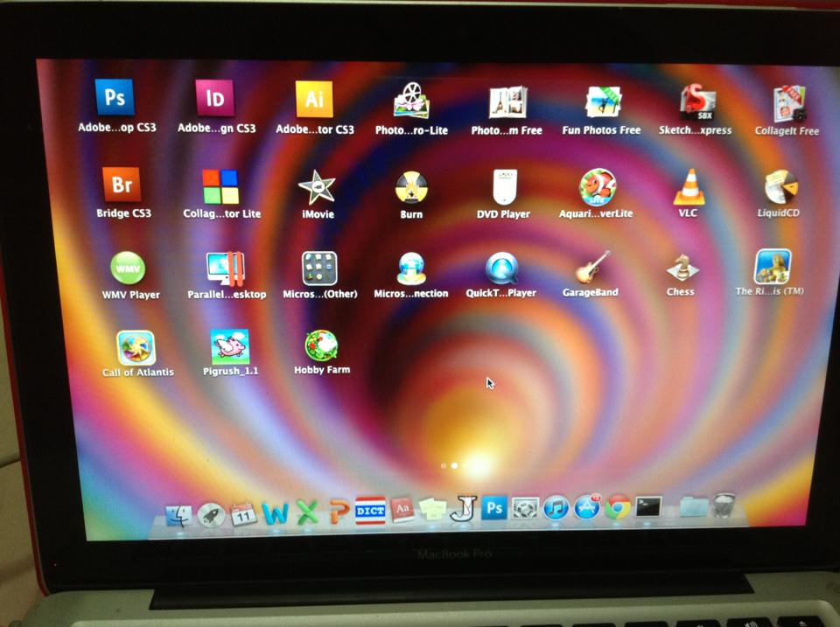Open Adobe Photoshop CS3 in Launchpad
840x627 pixels.
click(115, 97)
